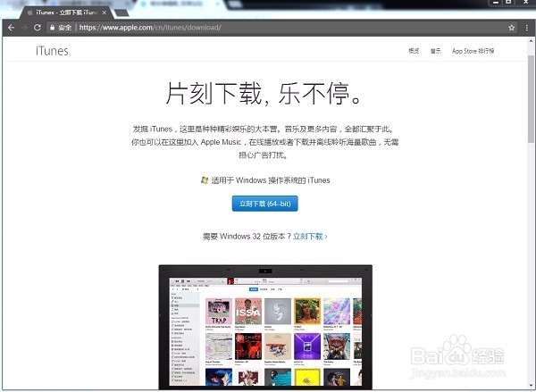The width and height of the screenshot is (536, 392).
Task: Click the Windows logo icon by 适用于 Windows
Action: [x=205, y=180]
